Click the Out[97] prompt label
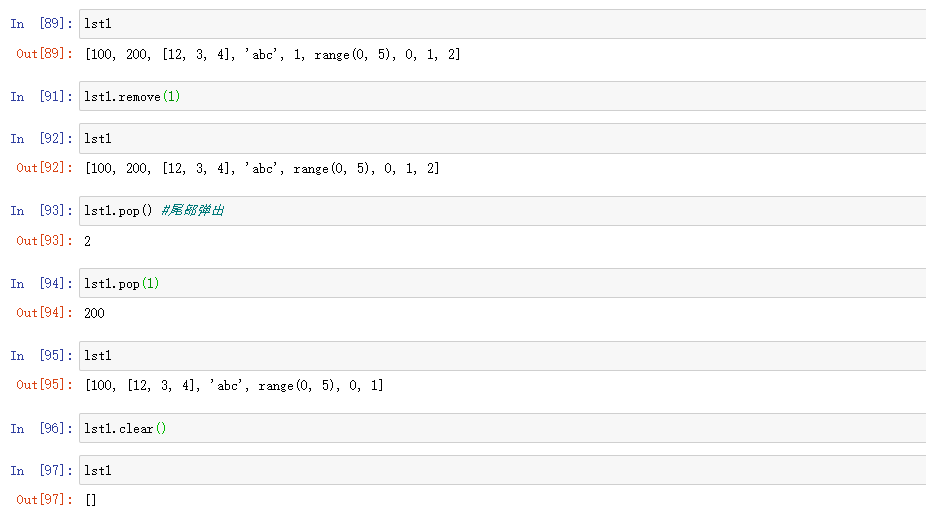 pos(44,500)
